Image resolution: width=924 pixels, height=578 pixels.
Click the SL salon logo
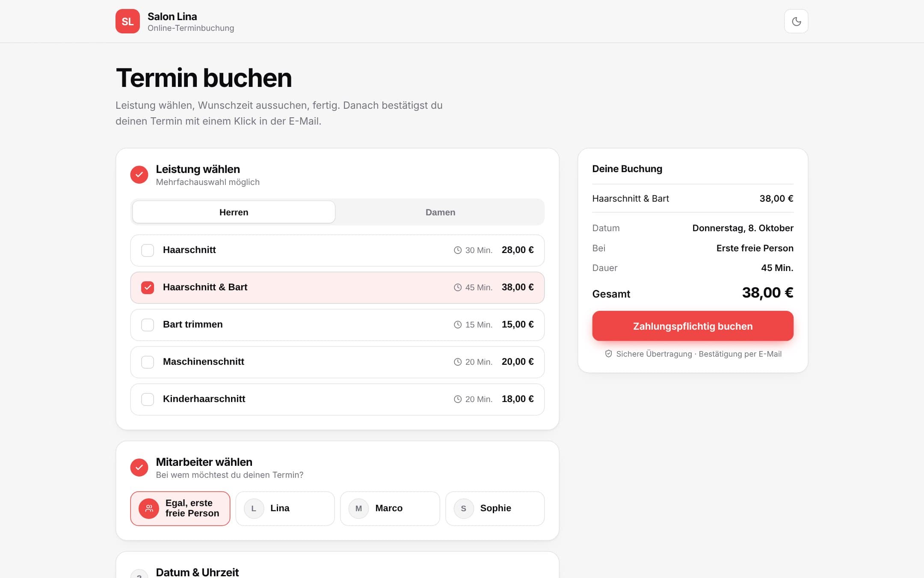click(x=127, y=21)
